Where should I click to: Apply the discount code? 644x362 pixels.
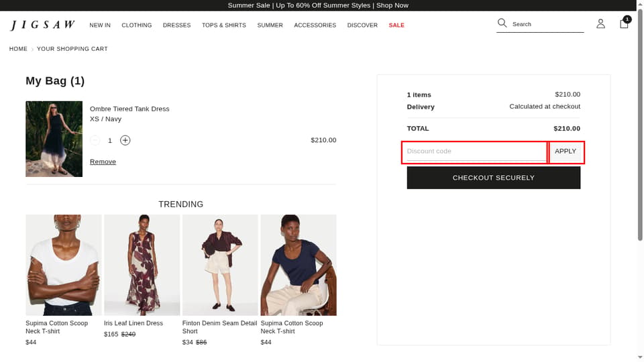click(x=565, y=152)
